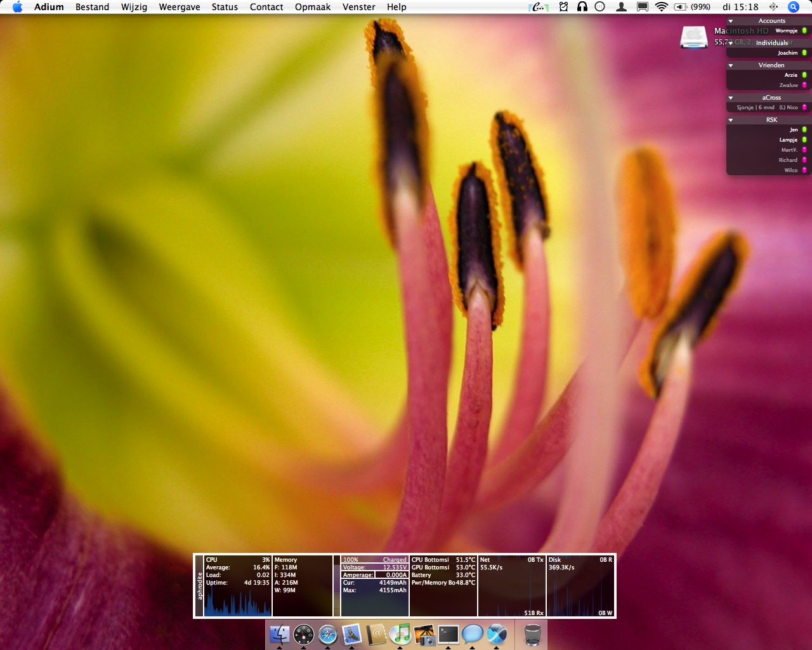
Task: Open the Contact menu
Action: pos(266,7)
